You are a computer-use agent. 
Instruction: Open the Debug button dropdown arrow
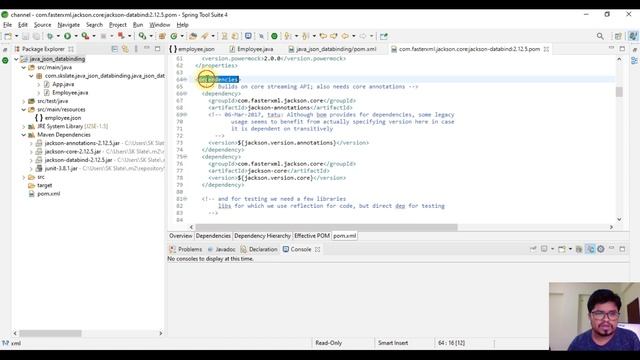[58, 36]
